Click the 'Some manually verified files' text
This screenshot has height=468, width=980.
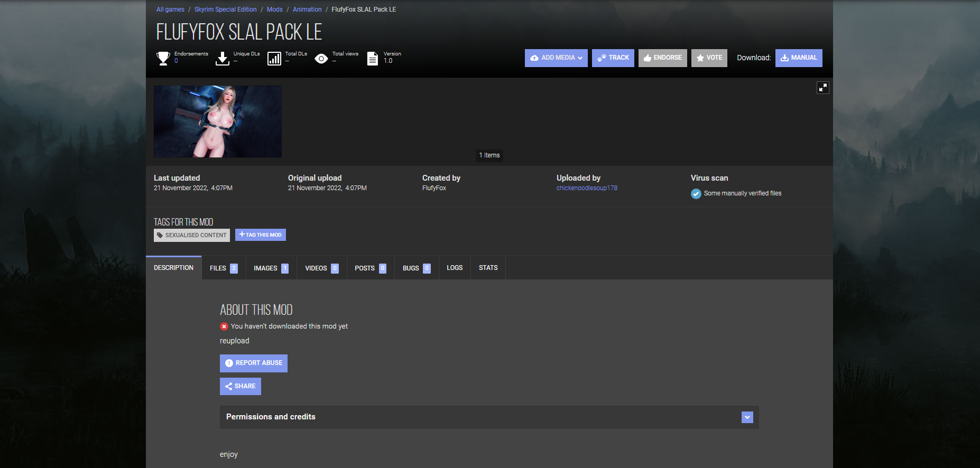pos(743,193)
